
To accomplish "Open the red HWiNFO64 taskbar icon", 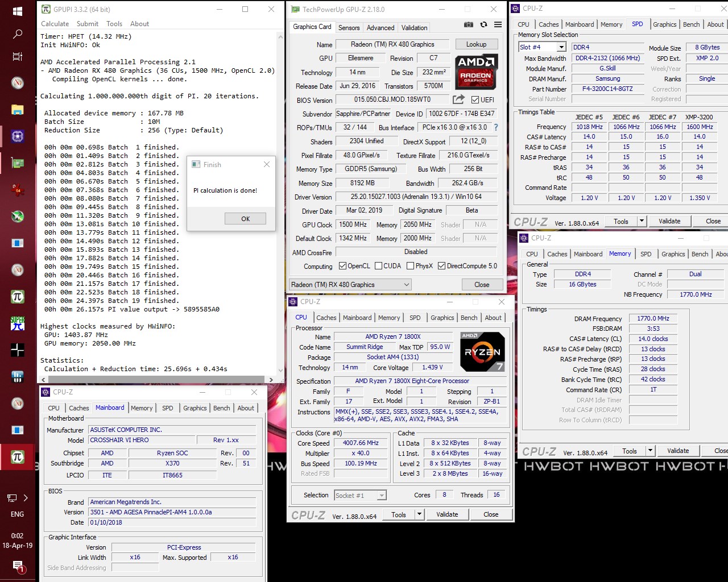I will click(x=18, y=190).
